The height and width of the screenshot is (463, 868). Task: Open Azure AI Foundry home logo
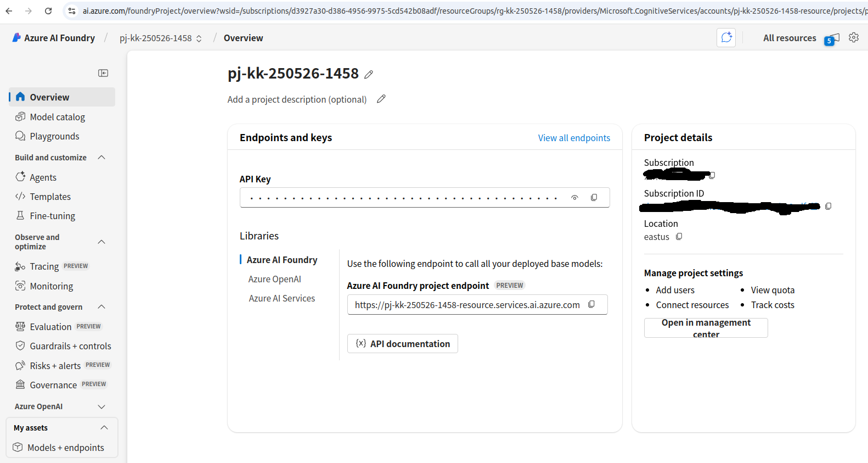(54, 38)
